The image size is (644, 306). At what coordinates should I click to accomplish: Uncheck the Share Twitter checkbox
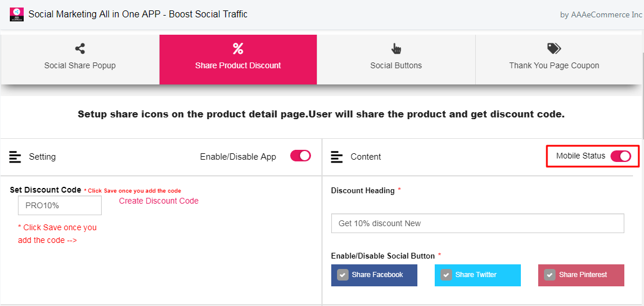(446, 275)
